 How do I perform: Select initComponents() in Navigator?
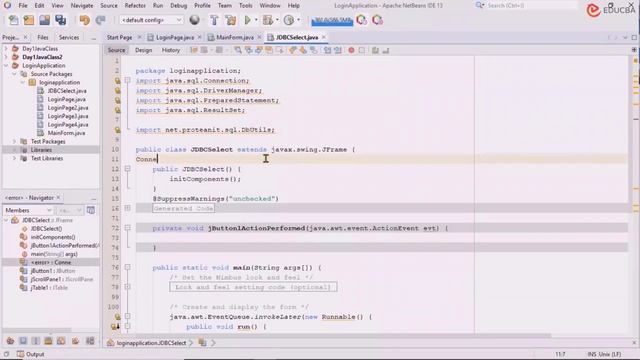coord(53,237)
